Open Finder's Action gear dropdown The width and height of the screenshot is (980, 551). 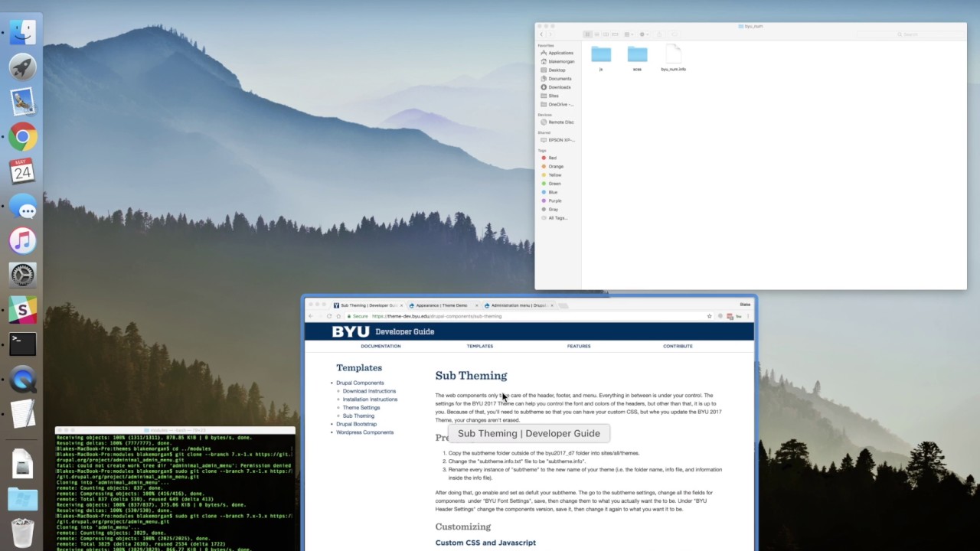coord(643,34)
